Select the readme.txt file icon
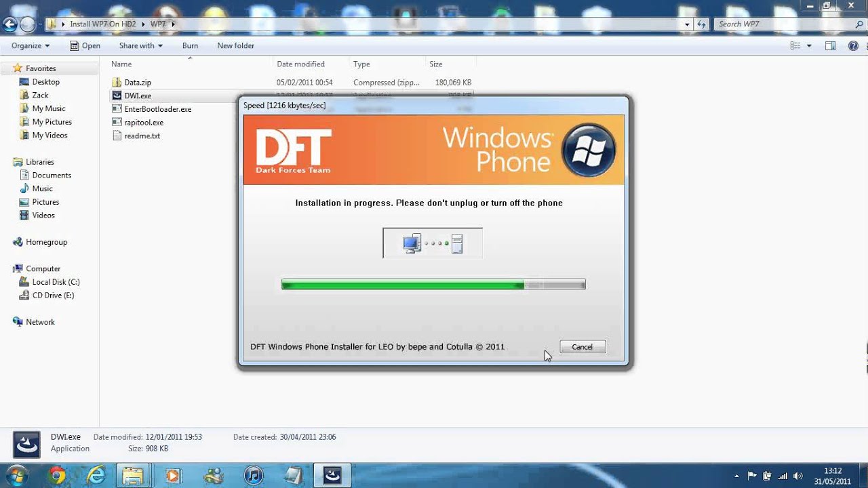This screenshot has width=868, height=488. click(117, 136)
